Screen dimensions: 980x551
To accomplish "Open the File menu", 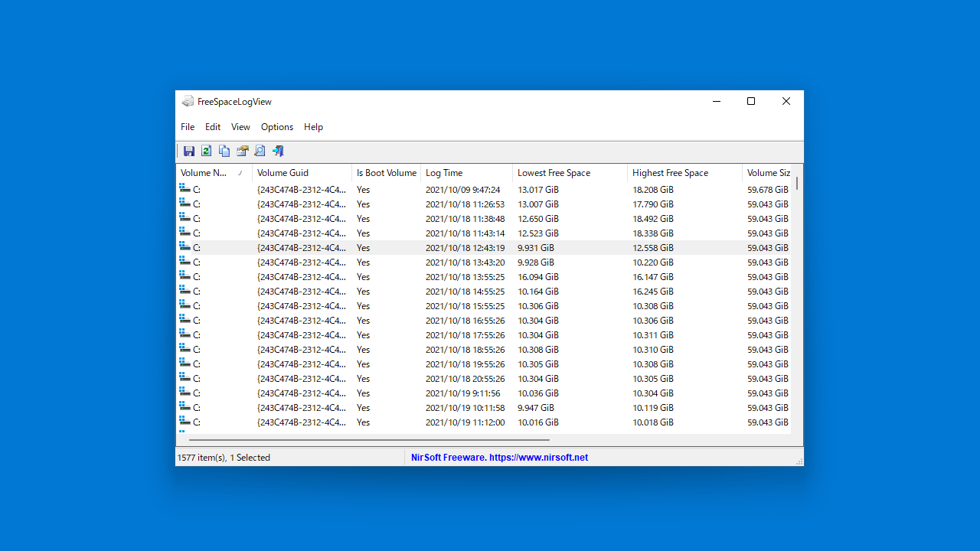I will click(188, 127).
